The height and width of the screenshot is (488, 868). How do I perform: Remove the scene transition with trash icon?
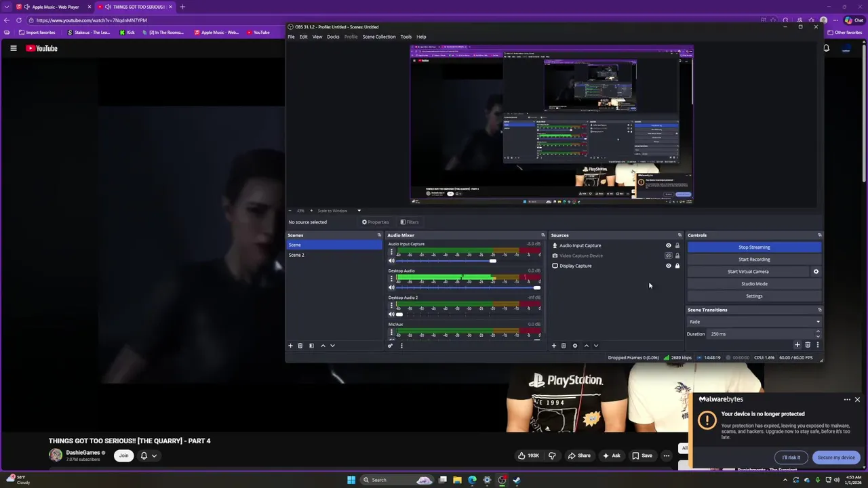click(x=808, y=345)
